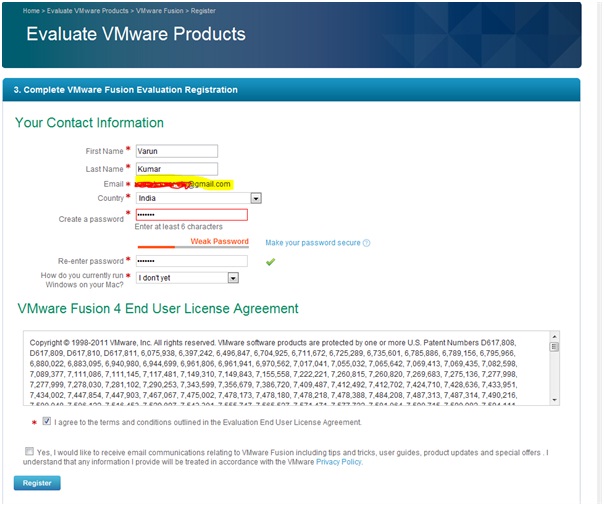Click the I don't yet dropdown arrow
The image size is (604, 506).
(x=233, y=278)
